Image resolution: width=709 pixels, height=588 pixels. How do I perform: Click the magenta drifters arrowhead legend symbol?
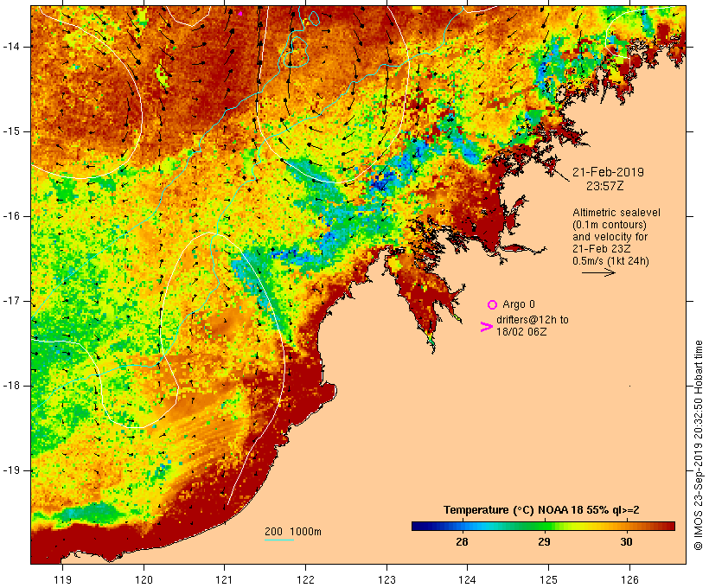[486, 327]
